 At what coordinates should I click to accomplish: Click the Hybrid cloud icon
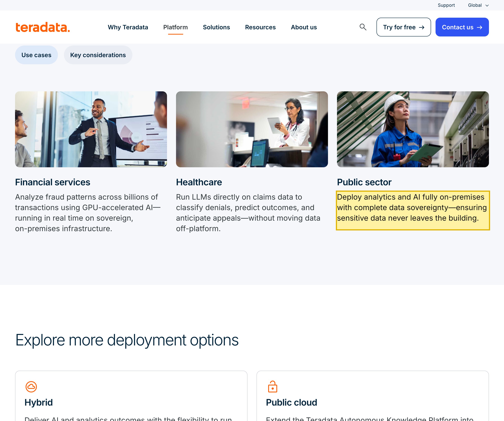tap(31, 387)
